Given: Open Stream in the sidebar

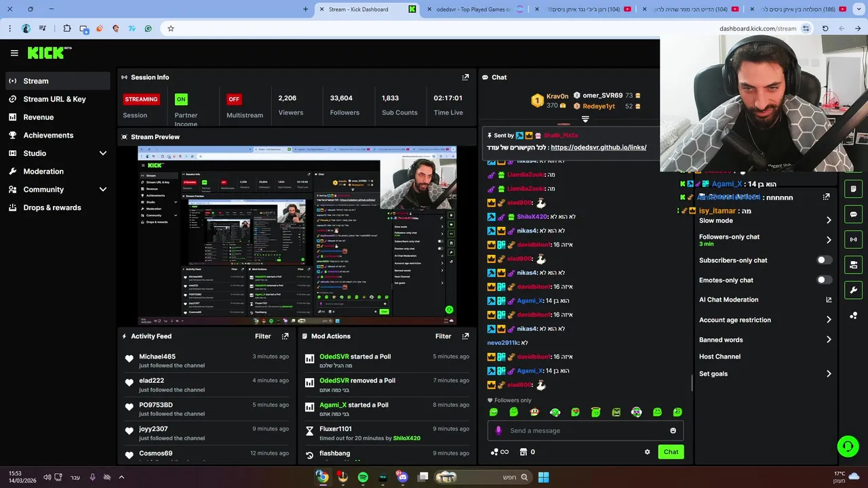Looking at the screenshot, I should pyautogui.click(x=58, y=81).
